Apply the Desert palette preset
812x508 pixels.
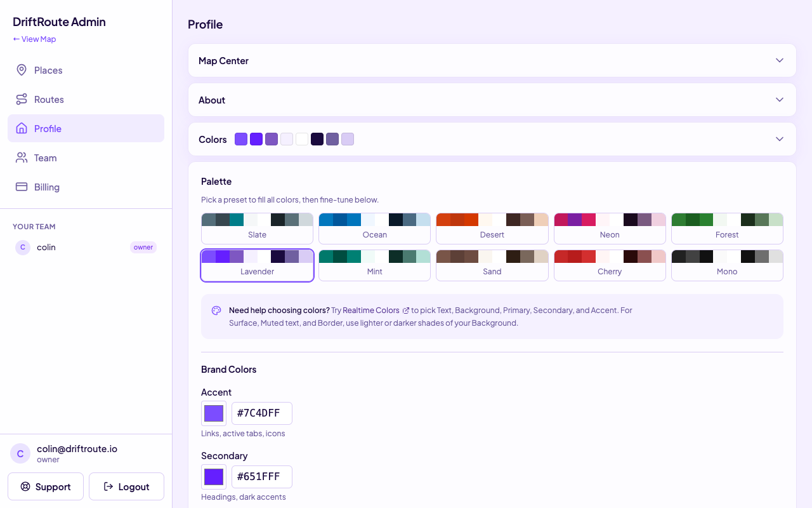click(x=492, y=229)
